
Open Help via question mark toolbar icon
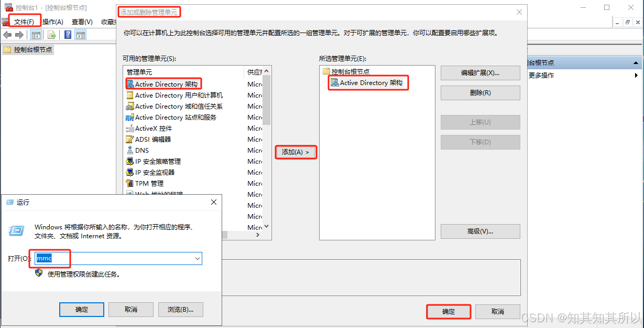point(68,35)
